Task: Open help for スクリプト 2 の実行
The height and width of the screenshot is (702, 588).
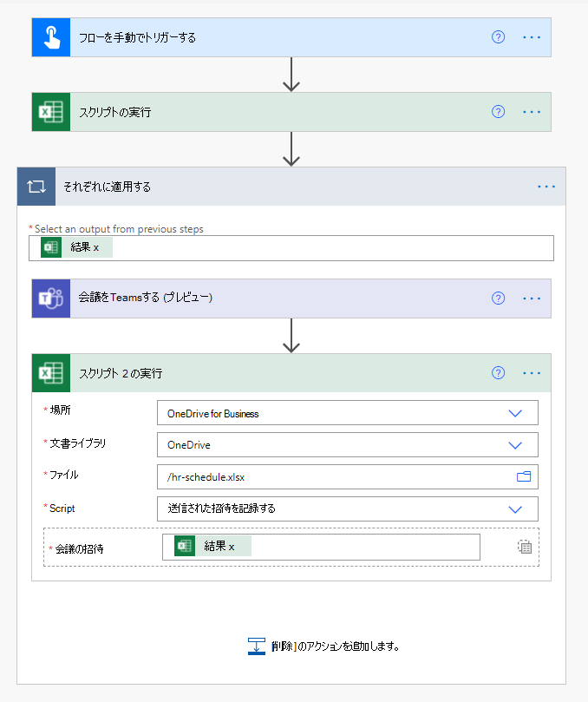Action: (497, 372)
